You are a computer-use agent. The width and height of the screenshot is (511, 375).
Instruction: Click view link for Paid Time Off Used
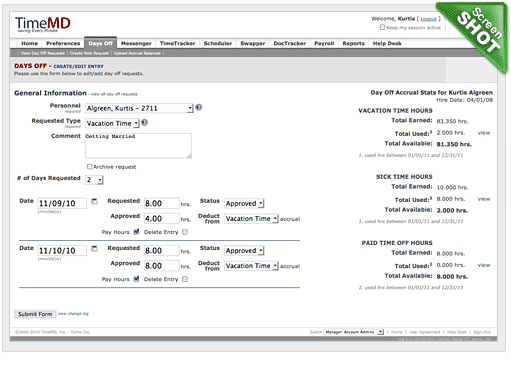click(484, 265)
